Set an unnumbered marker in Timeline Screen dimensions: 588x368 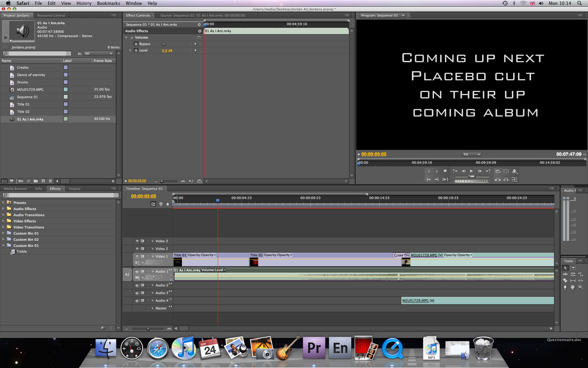point(168,204)
